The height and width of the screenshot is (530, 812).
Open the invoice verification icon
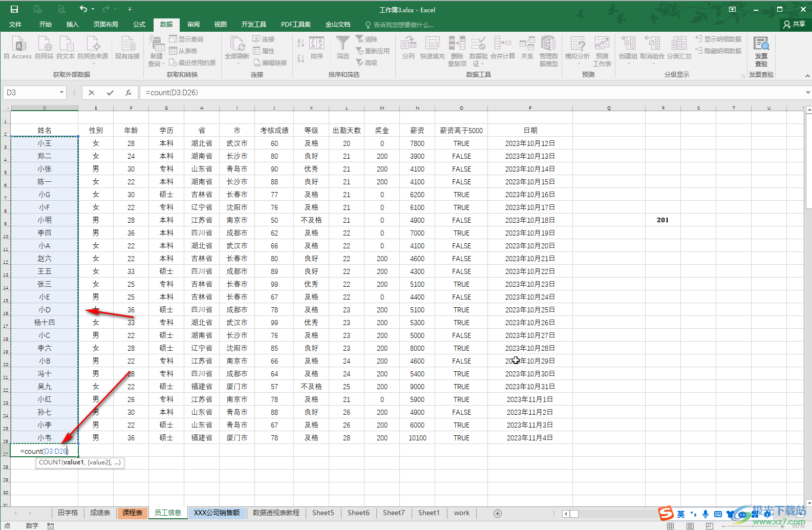761,44
